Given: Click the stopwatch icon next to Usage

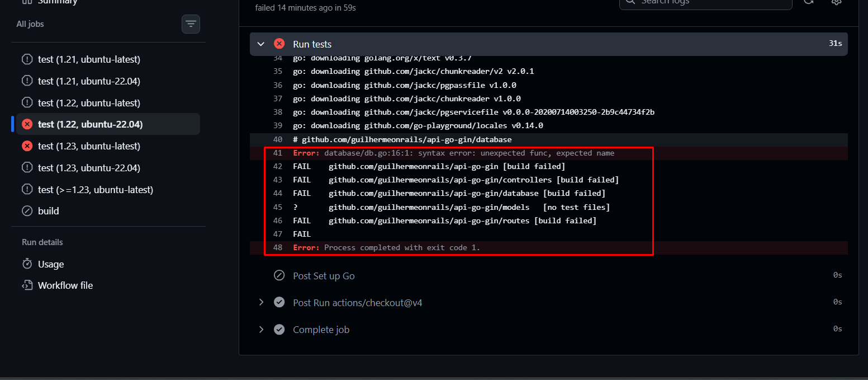Looking at the screenshot, I should click(x=27, y=264).
